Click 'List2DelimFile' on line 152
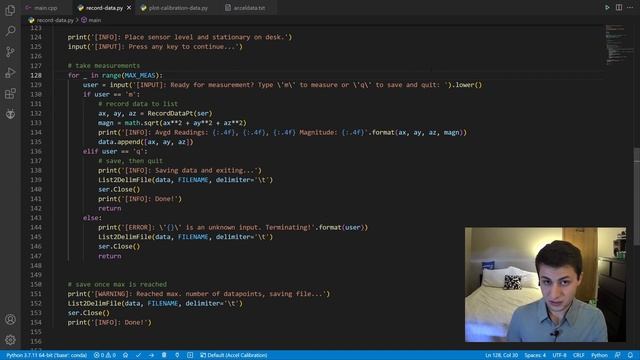The width and height of the screenshot is (640, 360). tap(95, 303)
